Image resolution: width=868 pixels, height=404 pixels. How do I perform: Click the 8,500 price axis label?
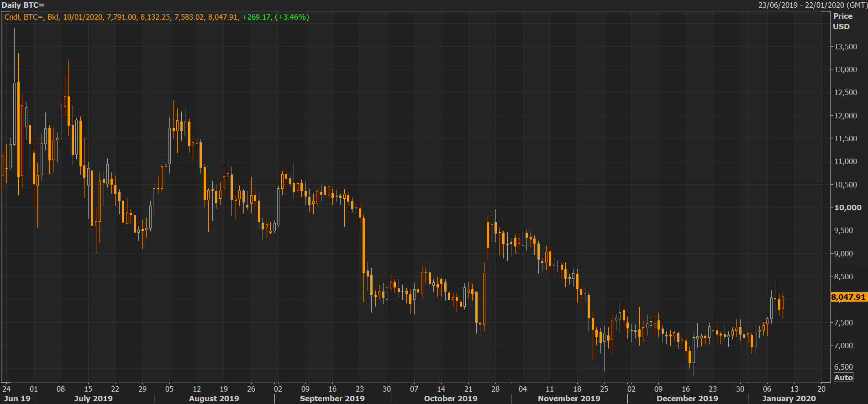(x=843, y=276)
